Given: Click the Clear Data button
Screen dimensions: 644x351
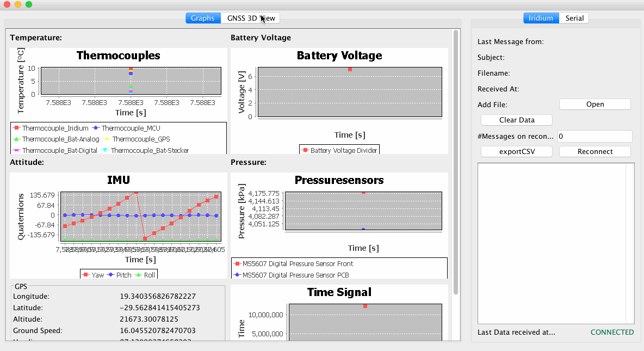Looking at the screenshot, I should 517,120.
